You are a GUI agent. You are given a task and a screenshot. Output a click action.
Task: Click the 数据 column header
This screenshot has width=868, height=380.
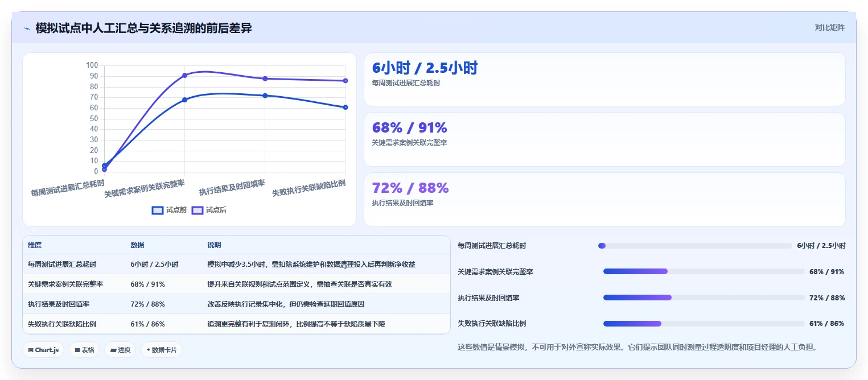[x=137, y=245]
